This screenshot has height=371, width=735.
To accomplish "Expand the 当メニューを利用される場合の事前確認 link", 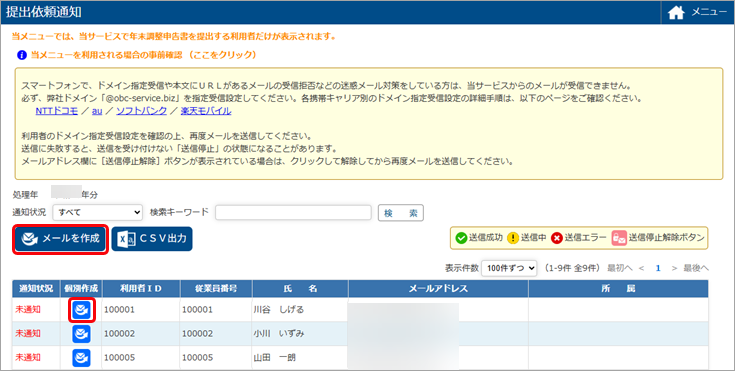I will pyautogui.click(x=144, y=55).
